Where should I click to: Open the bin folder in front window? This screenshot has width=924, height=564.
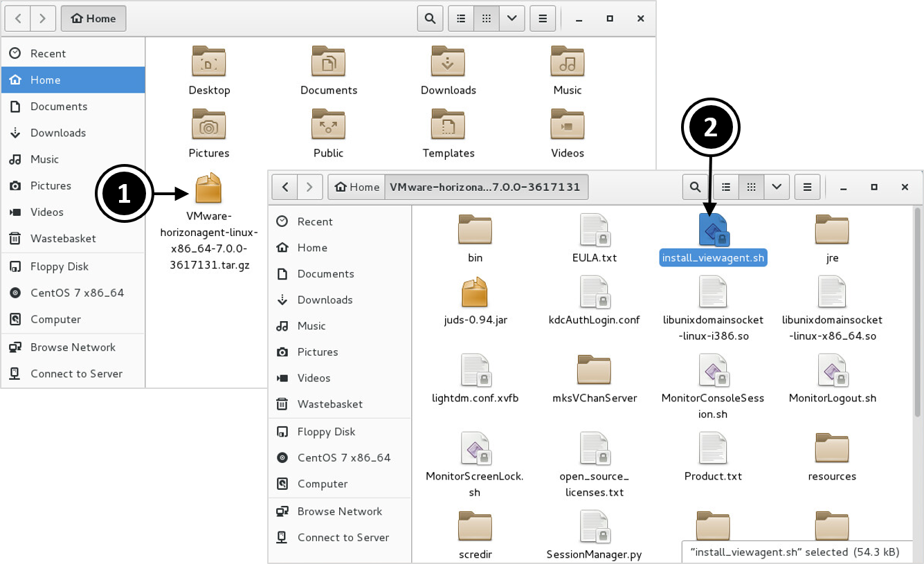pos(475,229)
